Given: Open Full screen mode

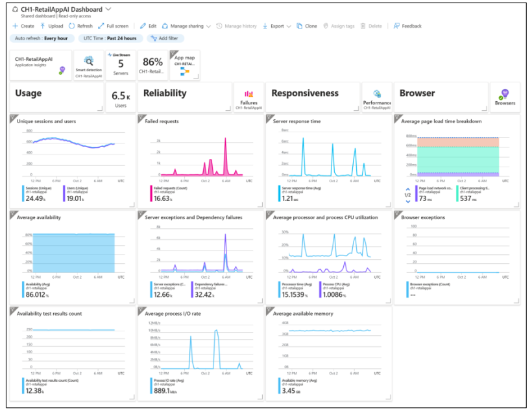Looking at the screenshot, I should [x=114, y=26].
